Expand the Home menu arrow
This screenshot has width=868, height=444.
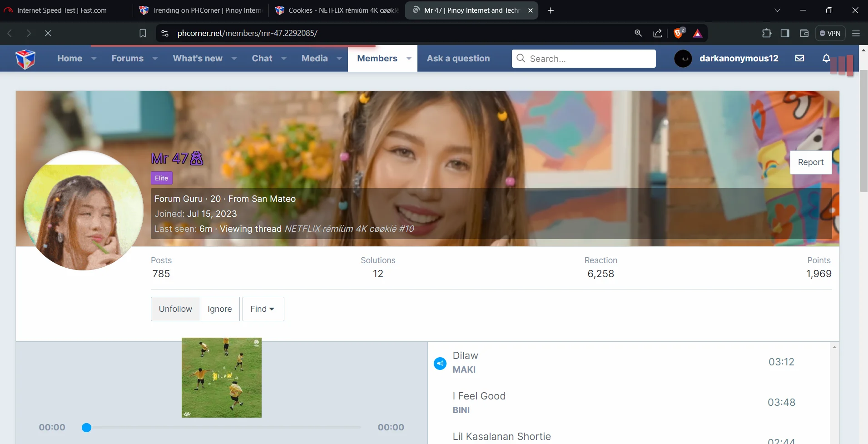click(x=94, y=58)
